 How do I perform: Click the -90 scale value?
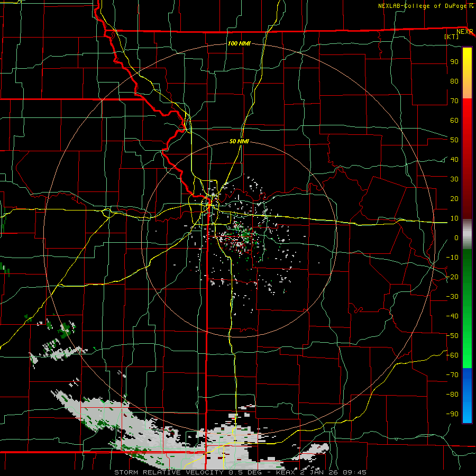[x=452, y=414]
